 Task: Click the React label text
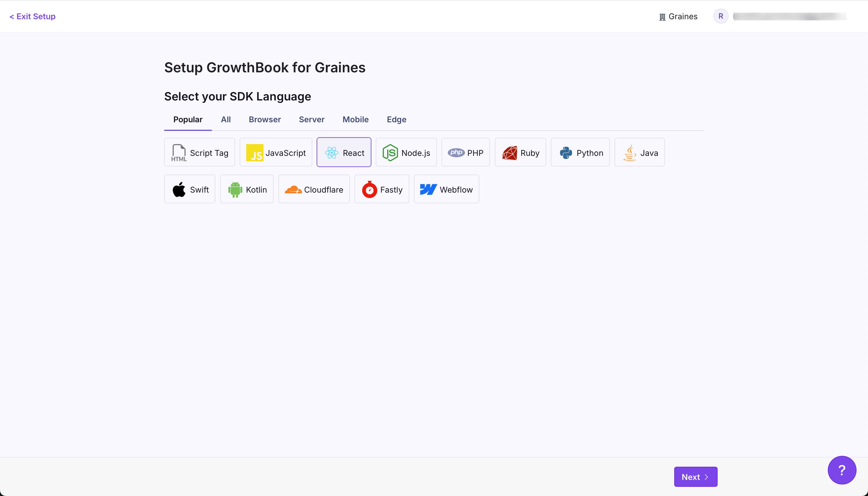click(353, 153)
